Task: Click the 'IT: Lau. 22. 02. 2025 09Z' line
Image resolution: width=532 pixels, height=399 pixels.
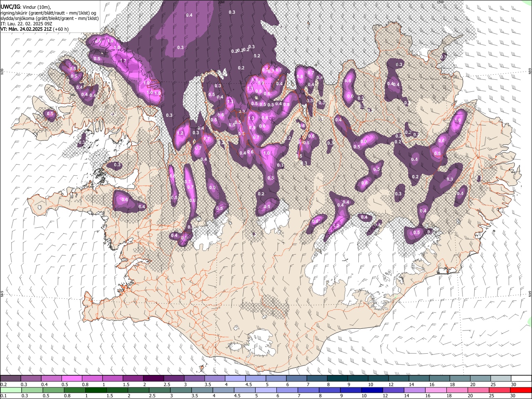Action: pyautogui.click(x=26, y=24)
